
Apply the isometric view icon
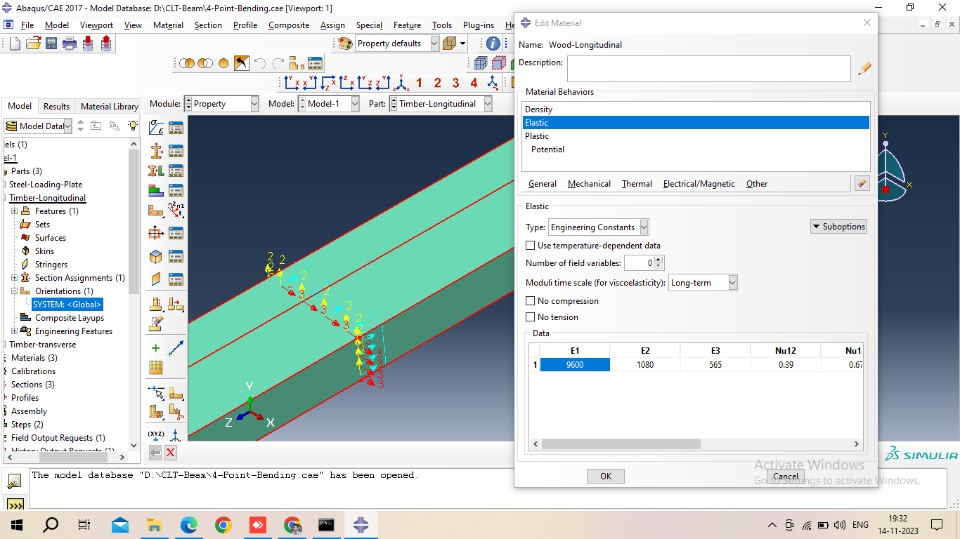[x=402, y=82]
